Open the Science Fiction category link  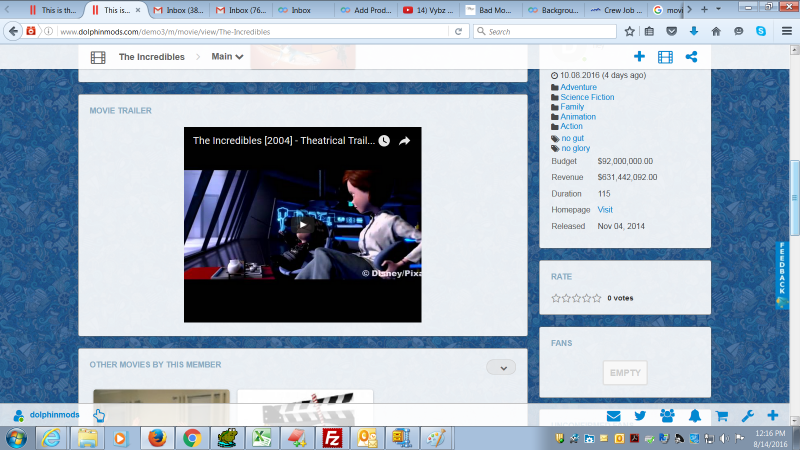[587, 97]
